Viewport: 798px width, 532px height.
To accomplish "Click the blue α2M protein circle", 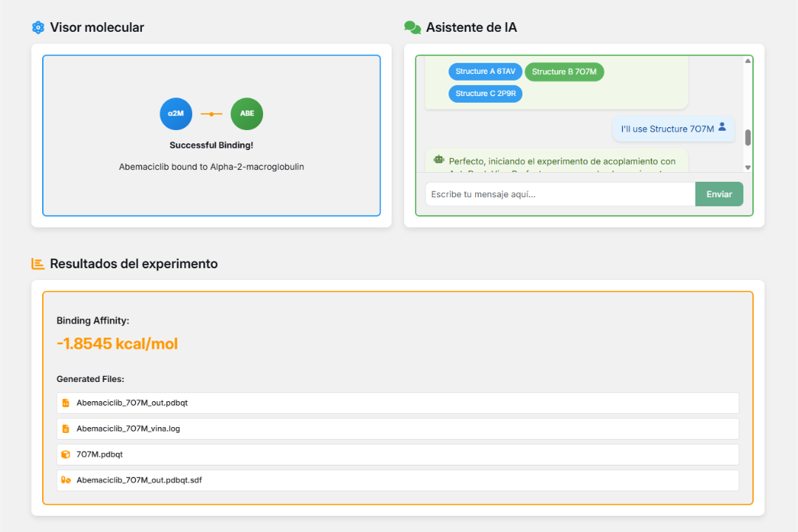I will (x=176, y=114).
